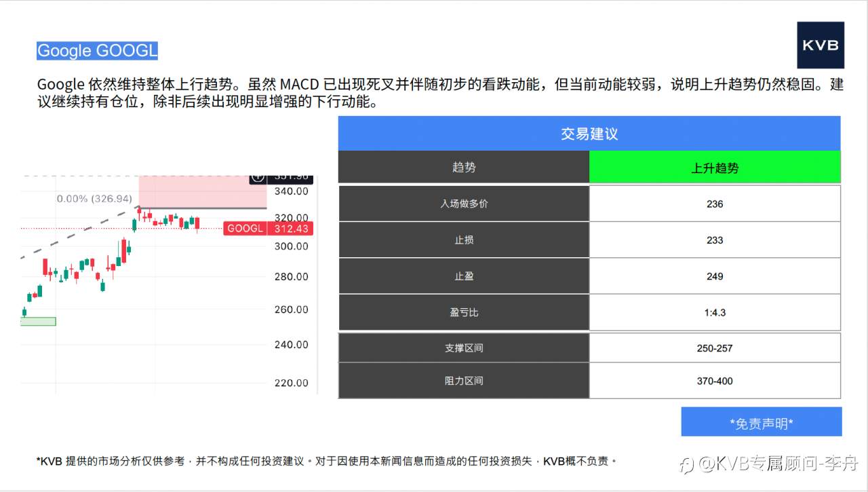868x492 pixels.
Task: Select the 入场做多价 value cell 236
Action: [x=715, y=204]
